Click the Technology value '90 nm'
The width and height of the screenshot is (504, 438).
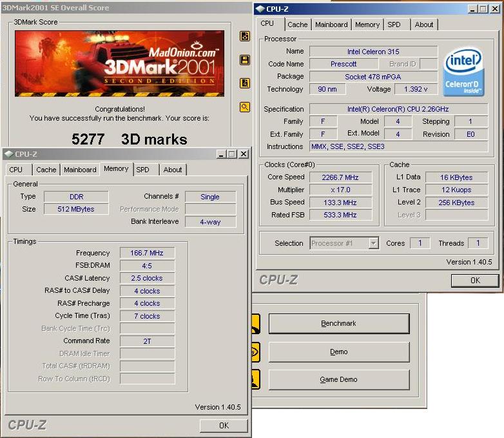pos(327,89)
